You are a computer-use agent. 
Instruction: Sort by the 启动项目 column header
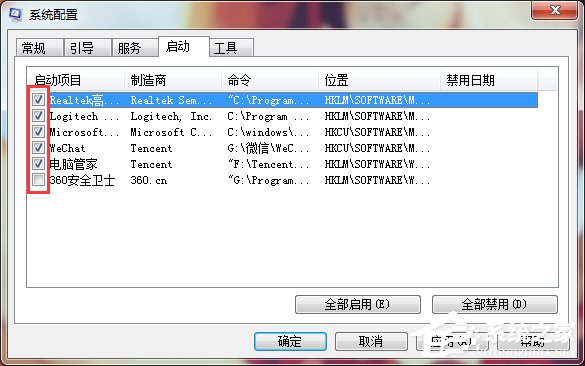pyautogui.click(x=76, y=80)
